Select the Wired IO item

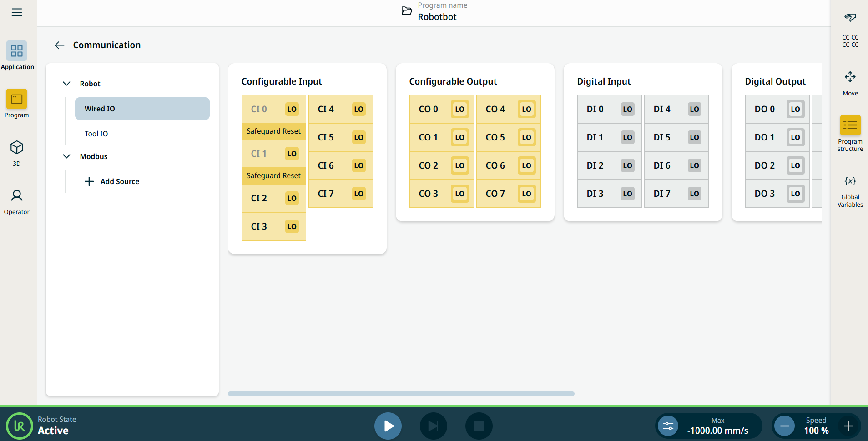pyautogui.click(x=142, y=109)
